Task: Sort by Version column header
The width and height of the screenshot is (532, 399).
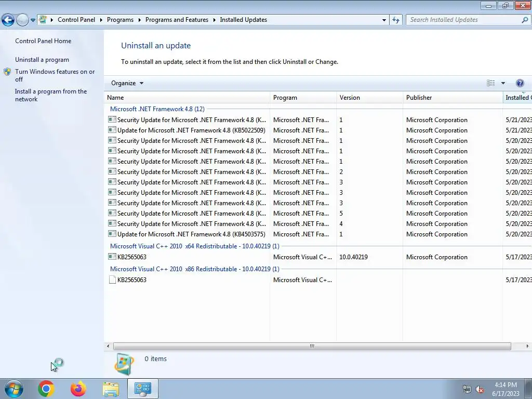Action: [369, 97]
